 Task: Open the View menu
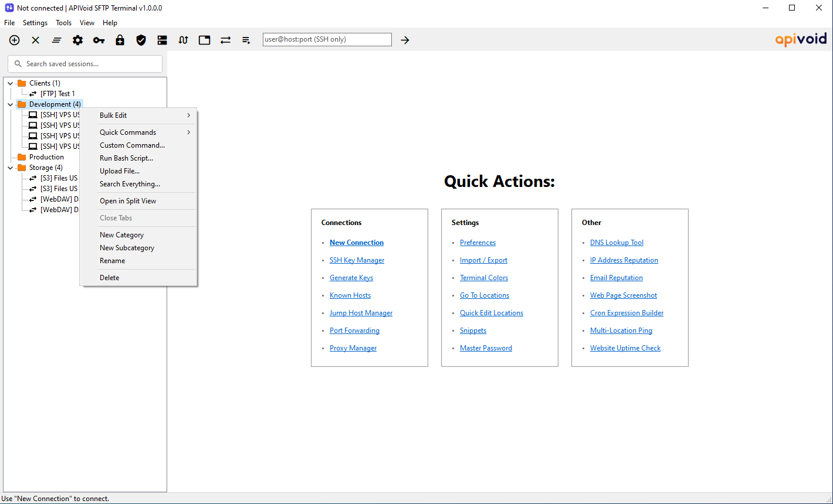pos(87,23)
